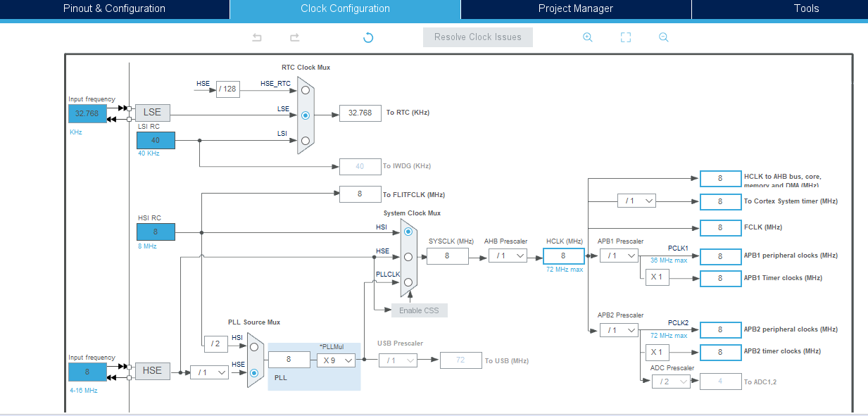Click the LSE input frequency field
This screenshot has height=416, width=868.
point(87,114)
